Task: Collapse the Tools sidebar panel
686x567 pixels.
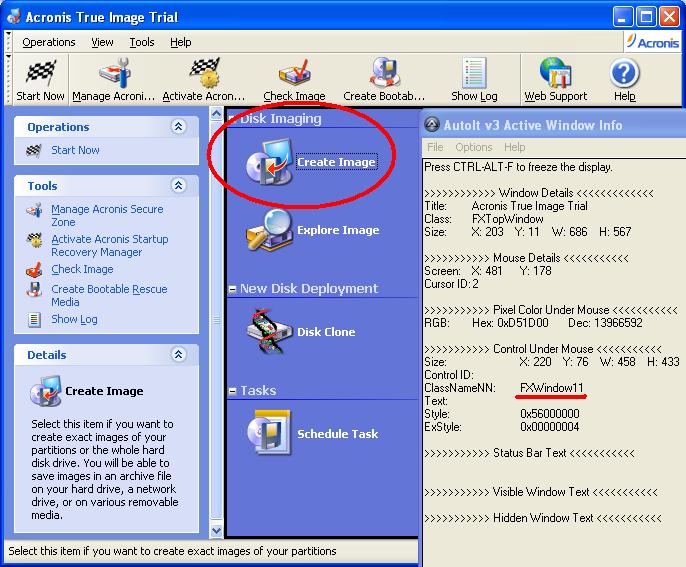Action: click(178, 186)
